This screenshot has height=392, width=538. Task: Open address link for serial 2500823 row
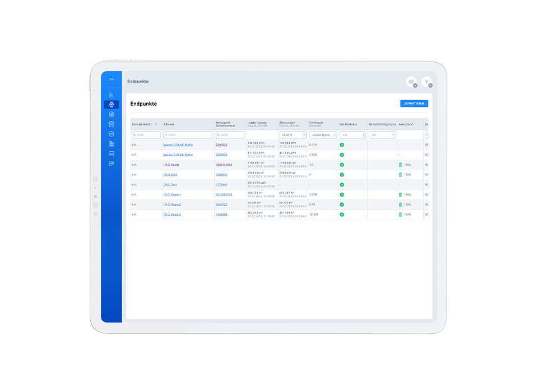pos(178,144)
